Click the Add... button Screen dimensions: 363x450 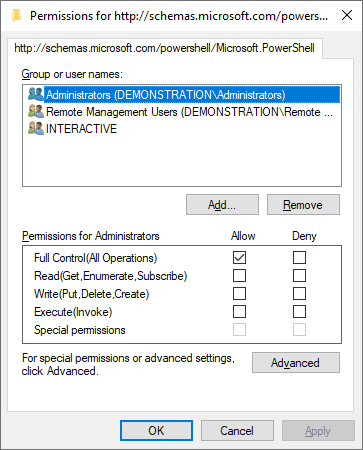tap(222, 205)
